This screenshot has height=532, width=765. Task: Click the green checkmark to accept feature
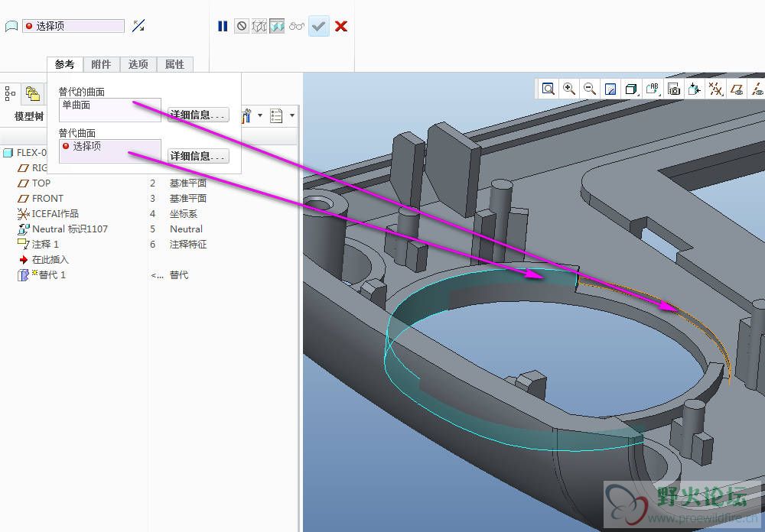pos(319,26)
